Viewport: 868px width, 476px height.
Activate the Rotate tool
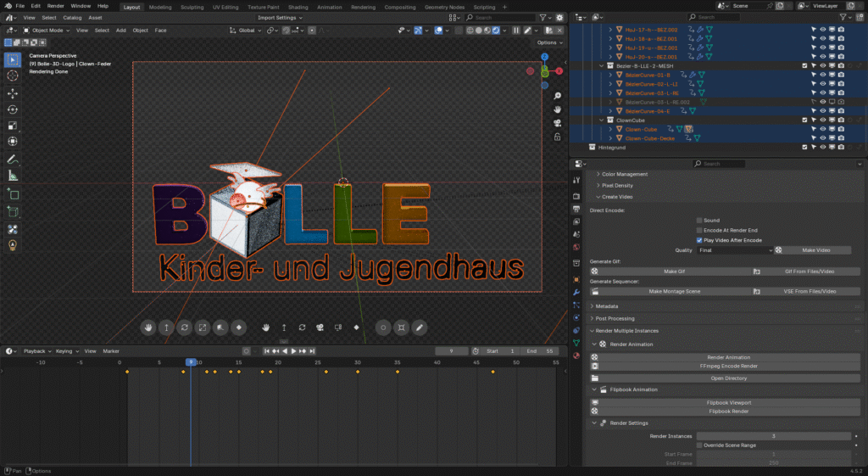tap(13, 109)
